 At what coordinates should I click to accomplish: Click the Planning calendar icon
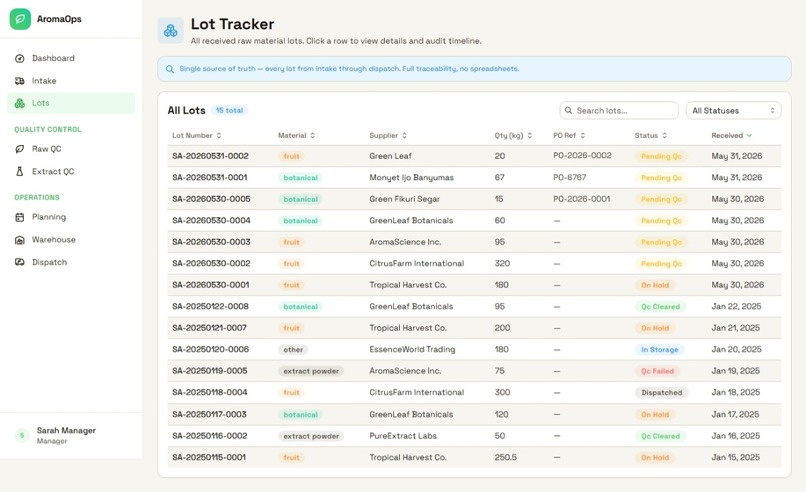pyautogui.click(x=20, y=217)
